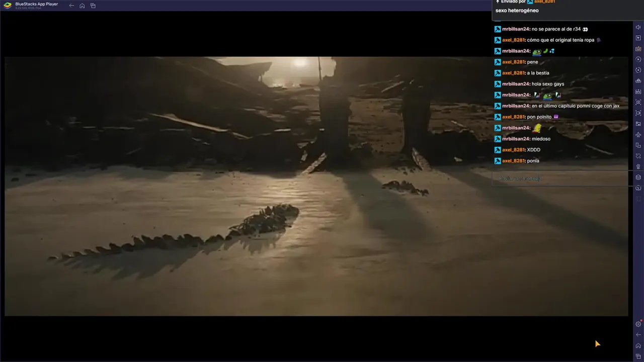644x362 pixels.
Task: Open axel_8281 on 'cómo que el original' message
Action: tap(513, 40)
